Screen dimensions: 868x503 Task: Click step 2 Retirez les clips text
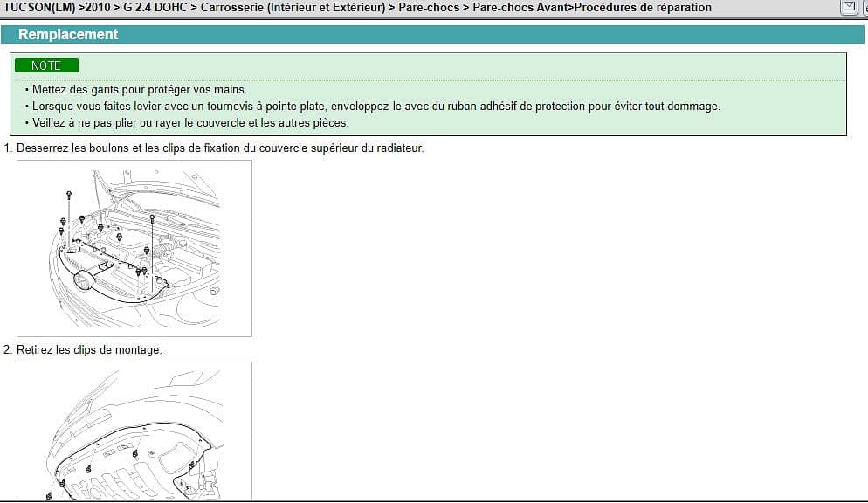(87, 350)
